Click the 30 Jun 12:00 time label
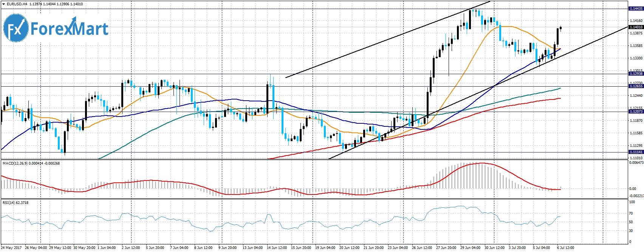Viewport: 644px width, 252px height. point(495,248)
